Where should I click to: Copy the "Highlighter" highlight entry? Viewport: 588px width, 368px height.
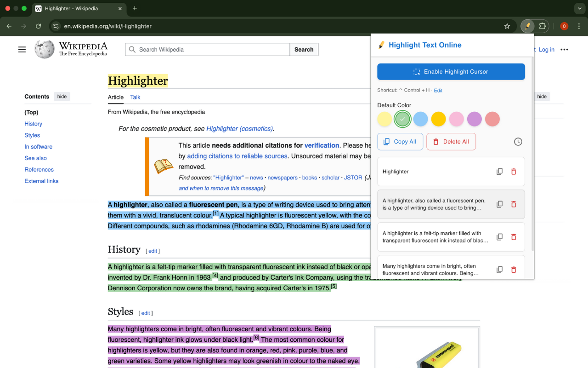[499, 172]
